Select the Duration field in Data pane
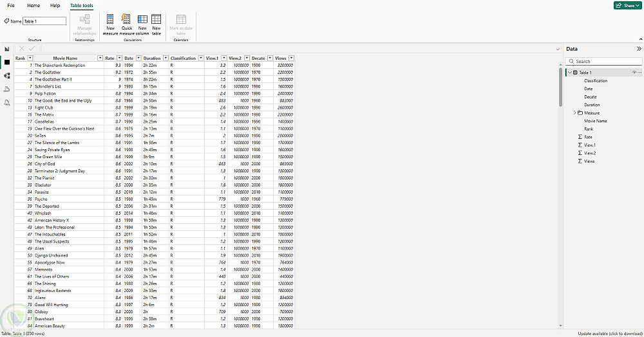The width and height of the screenshot is (644, 337). tap(592, 105)
